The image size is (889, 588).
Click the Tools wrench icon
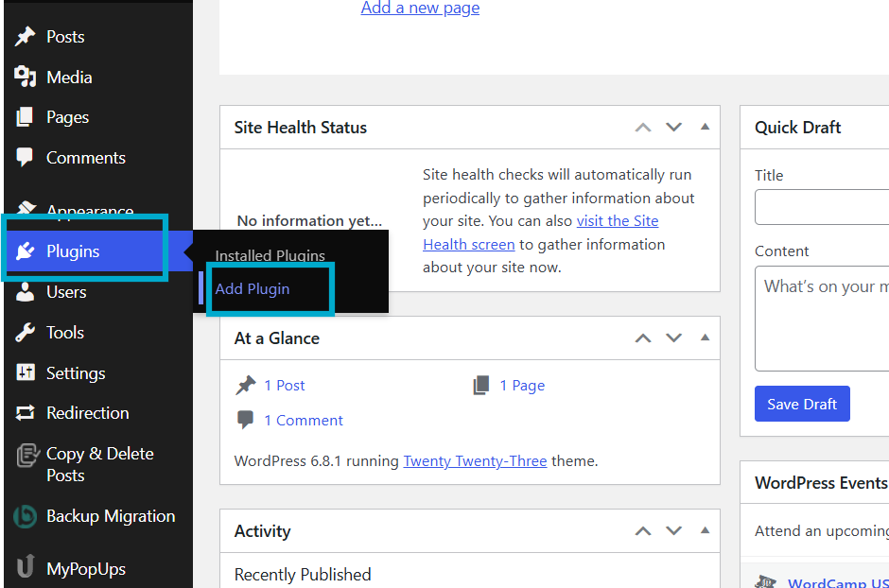point(26,333)
